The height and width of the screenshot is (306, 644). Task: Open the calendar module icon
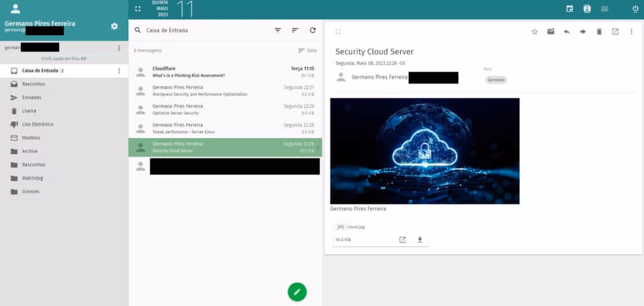coord(570,9)
